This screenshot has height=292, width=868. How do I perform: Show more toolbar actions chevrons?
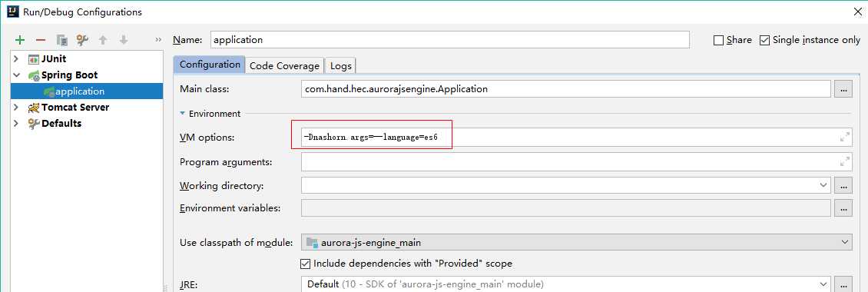pyautogui.click(x=159, y=40)
